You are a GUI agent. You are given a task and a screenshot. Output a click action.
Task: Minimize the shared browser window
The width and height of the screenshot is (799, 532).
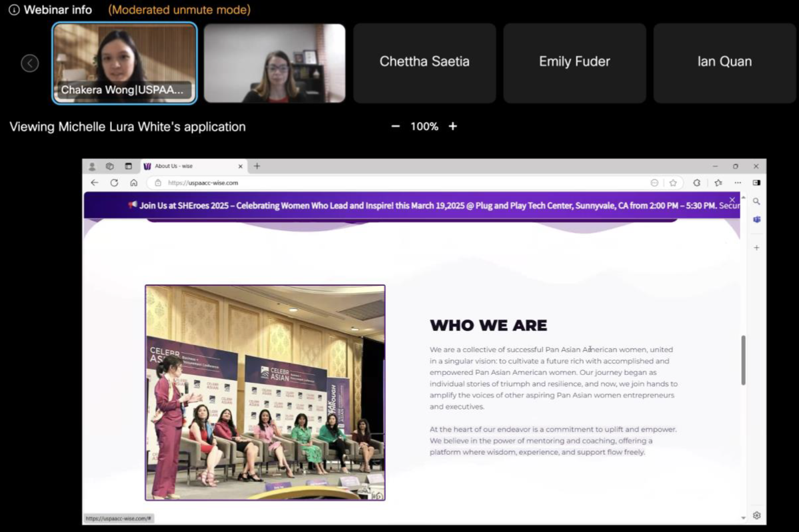715,166
